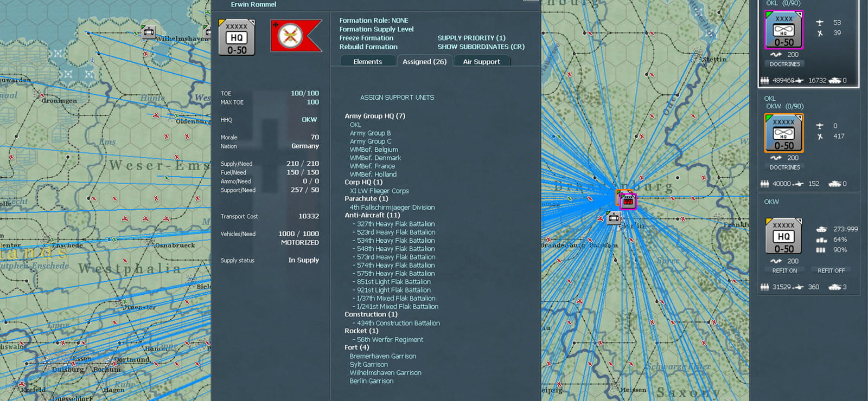Select the OKL headquarters counter with magenta border

(784, 30)
